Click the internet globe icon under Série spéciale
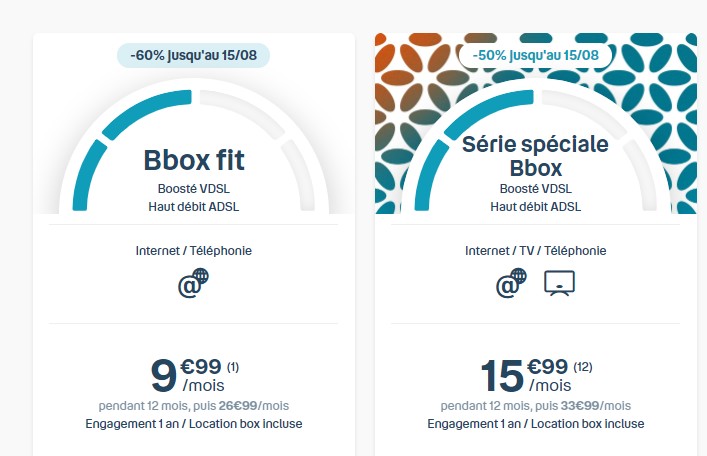Viewport: 707px width, 456px height. 512,285
